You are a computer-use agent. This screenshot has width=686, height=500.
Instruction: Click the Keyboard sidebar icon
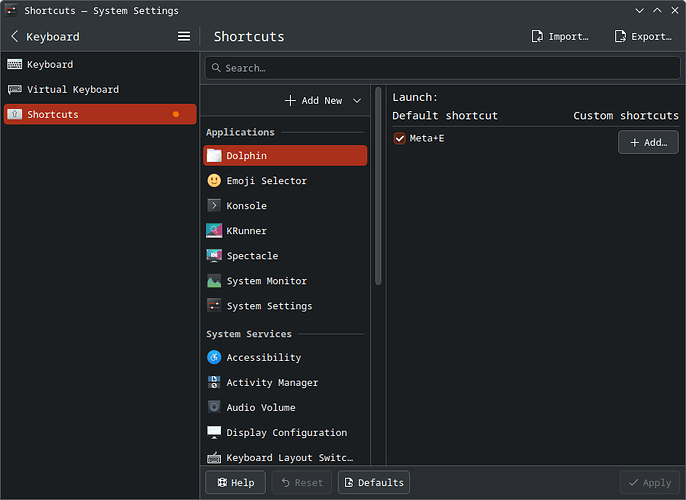pyautogui.click(x=14, y=64)
